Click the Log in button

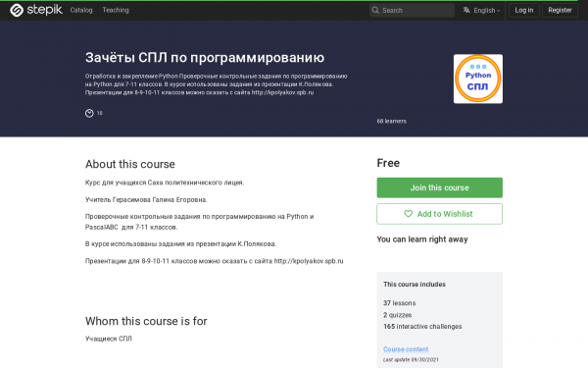(524, 10)
